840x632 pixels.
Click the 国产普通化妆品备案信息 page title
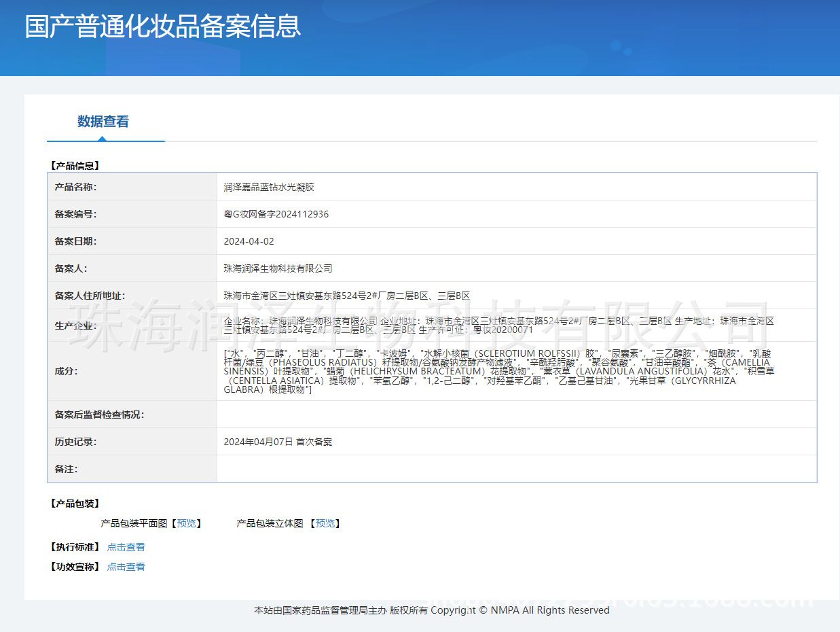tap(163, 27)
